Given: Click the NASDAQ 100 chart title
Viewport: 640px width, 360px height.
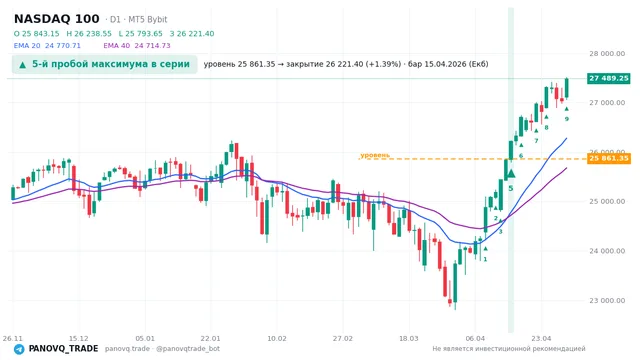Looking at the screenshot, I should click(x=57, y=19).
